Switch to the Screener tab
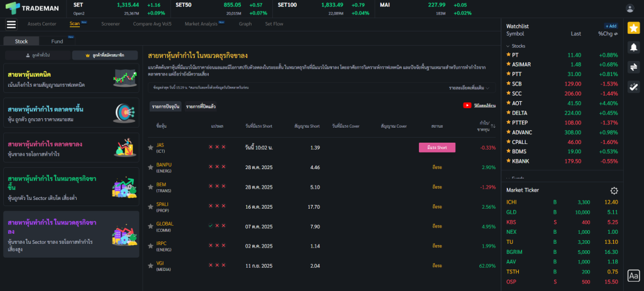Screen dimensions: 644x291 110,24
